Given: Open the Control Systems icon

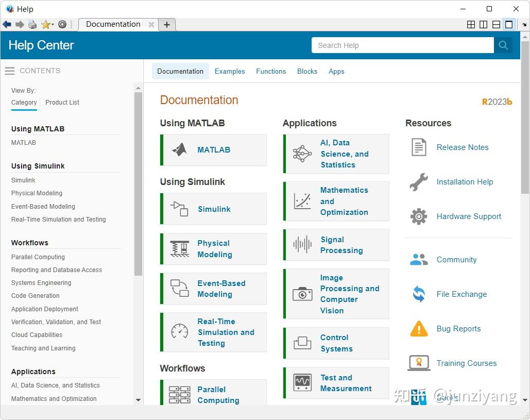Looking at the screenshot, I should pos(302,343).
